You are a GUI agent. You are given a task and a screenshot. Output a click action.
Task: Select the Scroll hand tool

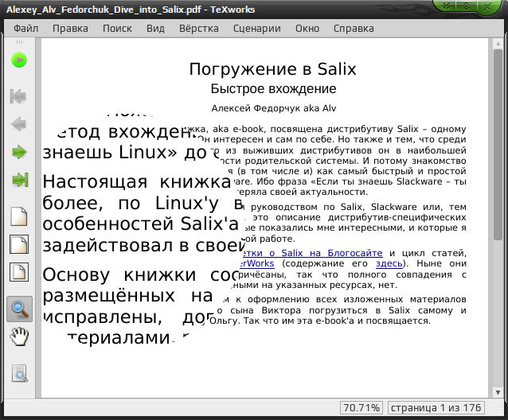(19, 336)
